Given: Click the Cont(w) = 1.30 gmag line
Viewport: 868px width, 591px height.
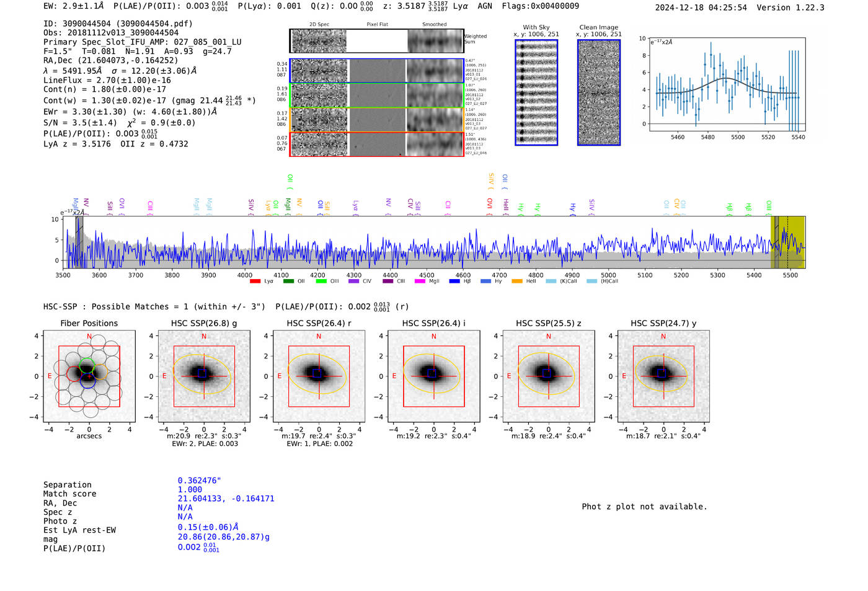Looking at the screenshot, I should 149,100.
